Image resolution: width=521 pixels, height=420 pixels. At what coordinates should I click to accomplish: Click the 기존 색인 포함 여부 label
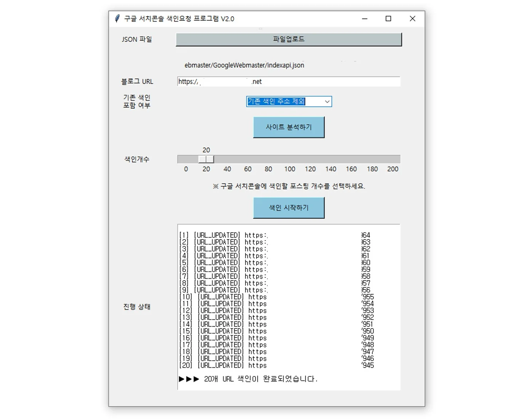pyautogui.click(x=137, y=101)
